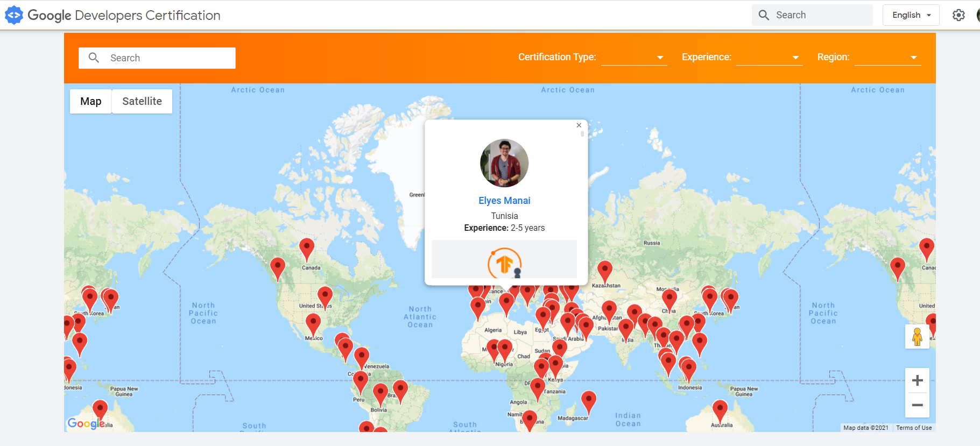This screenshot has width=980, height=446.
Task: Select the map pin on Kazakhstan
Action: tap(605, 273)
